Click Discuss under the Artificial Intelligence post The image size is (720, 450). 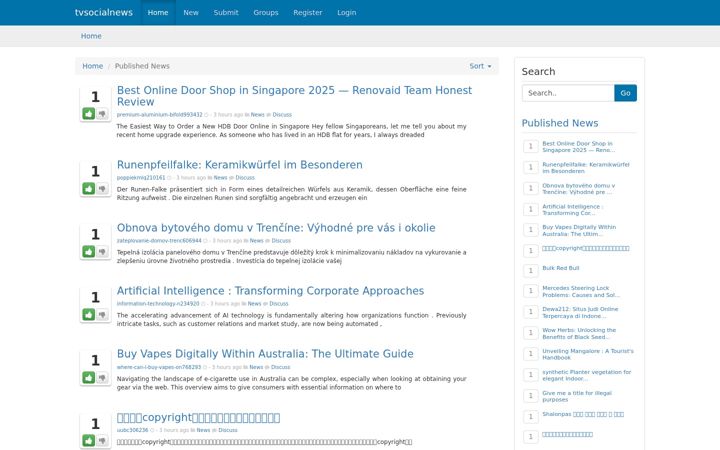click(x=279, y=304)
